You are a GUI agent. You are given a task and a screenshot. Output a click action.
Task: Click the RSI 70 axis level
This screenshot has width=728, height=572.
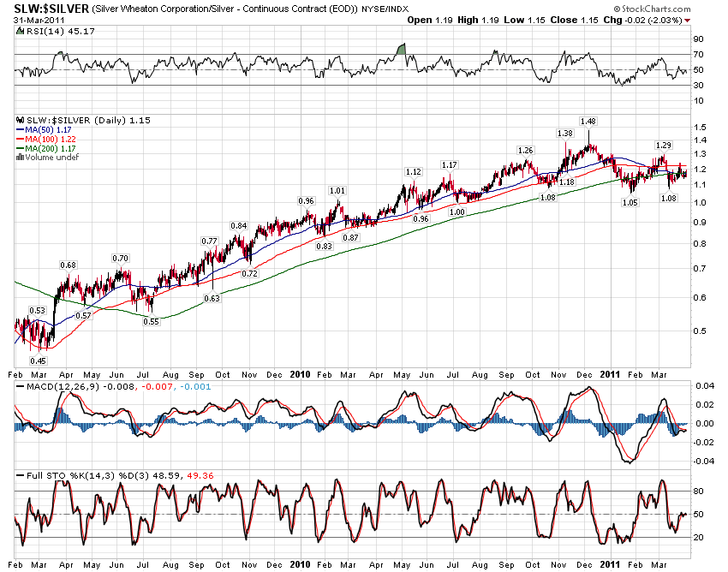pos(698,54)
